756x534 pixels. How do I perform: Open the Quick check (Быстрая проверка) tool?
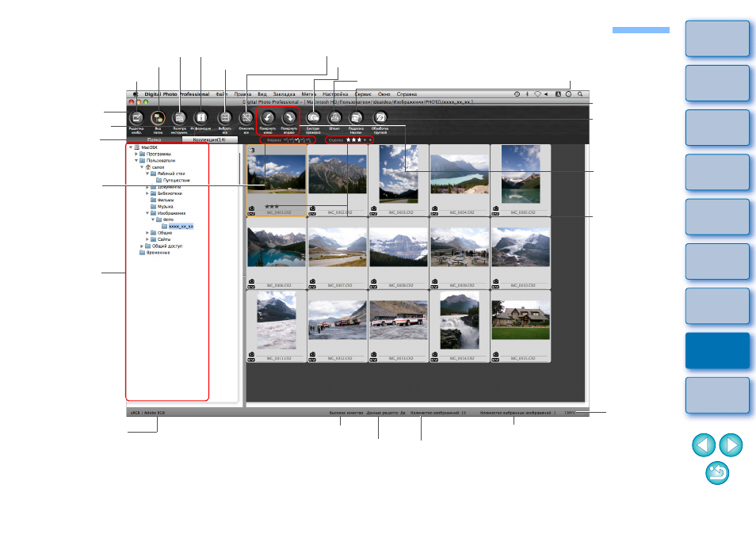313,117
